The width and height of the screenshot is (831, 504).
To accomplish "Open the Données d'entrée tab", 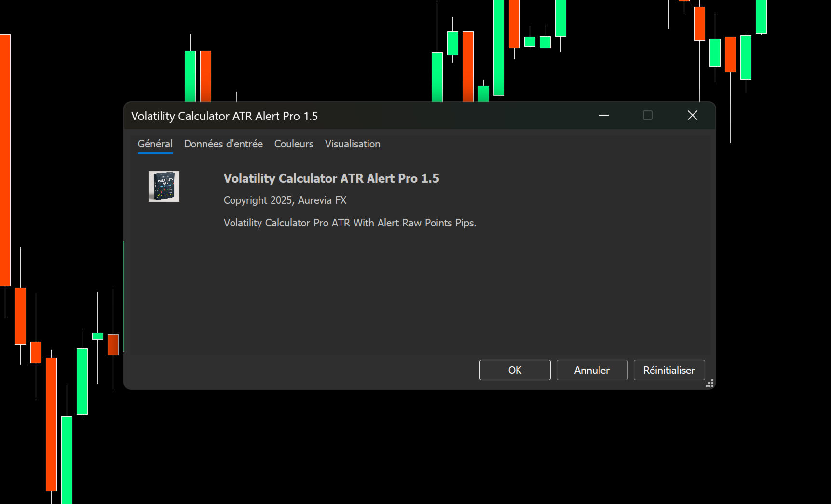I will pos(223,144).
